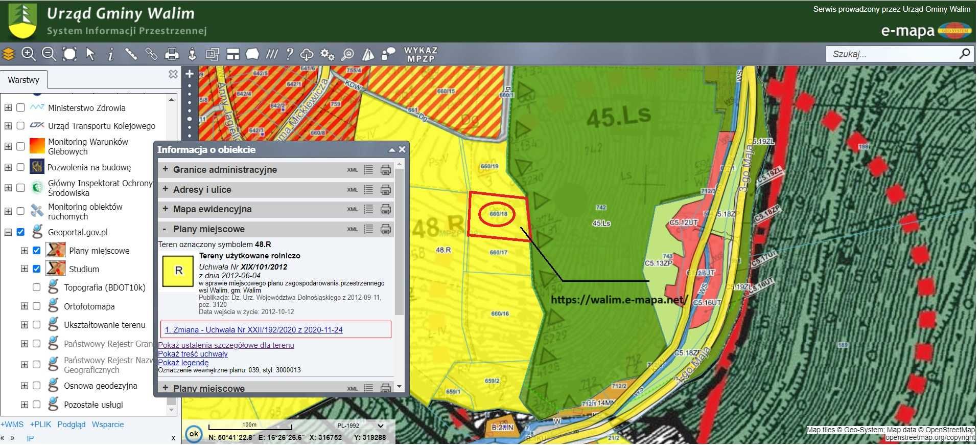Click the +WMS link

(x=12, y=425)
